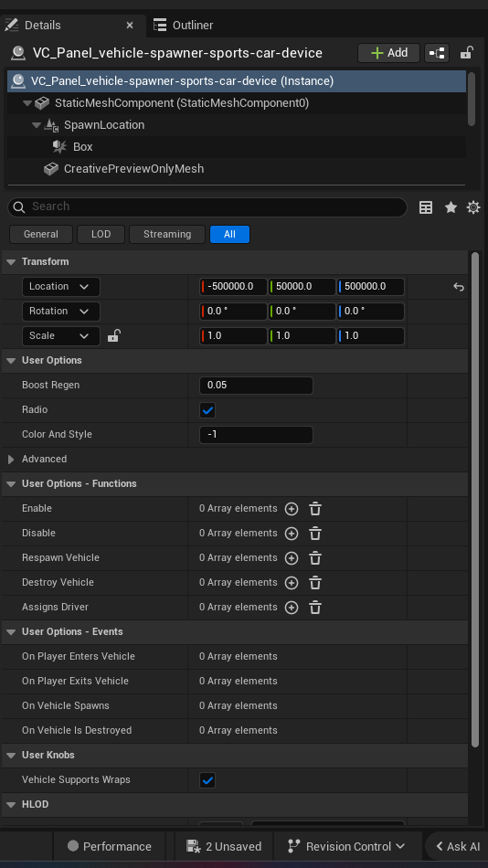Edit Location Y value 50000.0
This screenshot has width=488, height=868.
(302, 287)
